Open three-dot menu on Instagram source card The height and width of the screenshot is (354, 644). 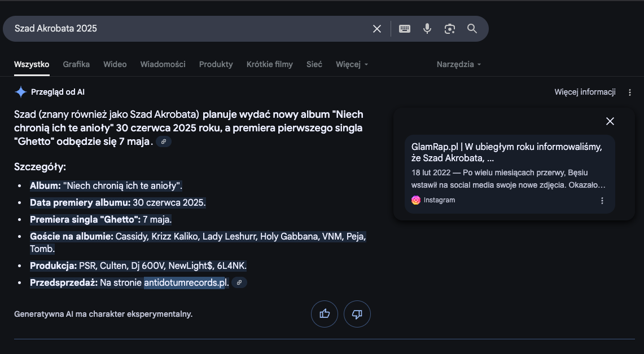tap(602, 201)
